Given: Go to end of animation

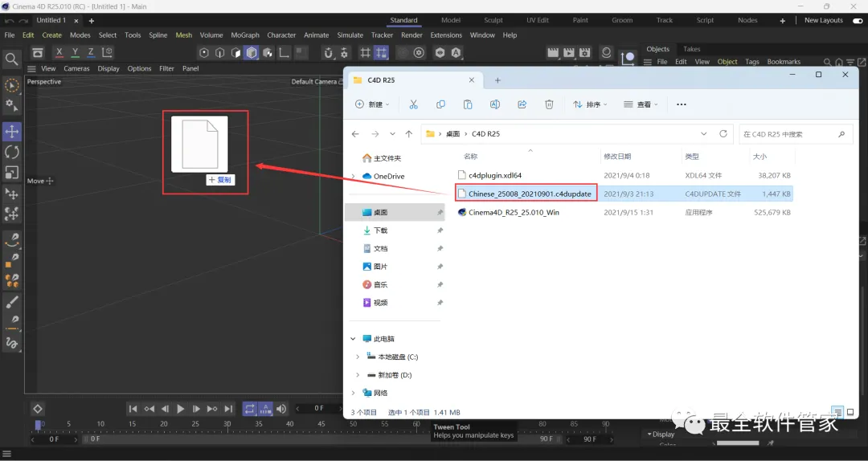Looking at the screenshot, I should click(x=228, y=409).
